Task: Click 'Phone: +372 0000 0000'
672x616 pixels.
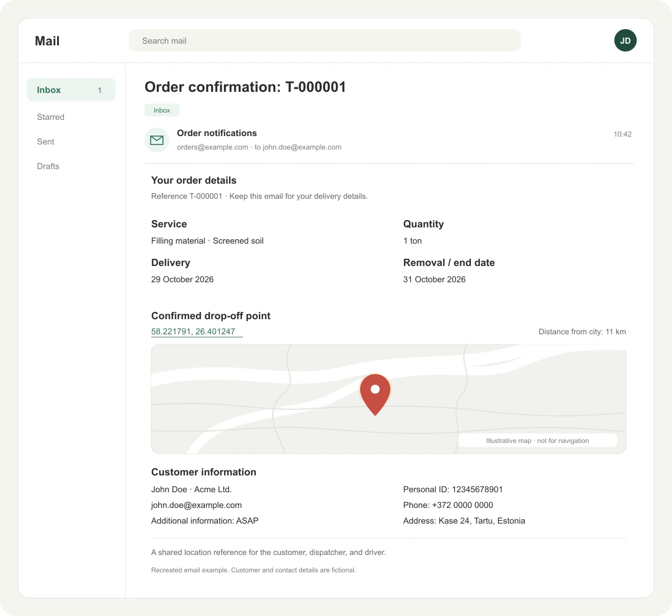Action: pyautogui.click(x=448, y=505)
